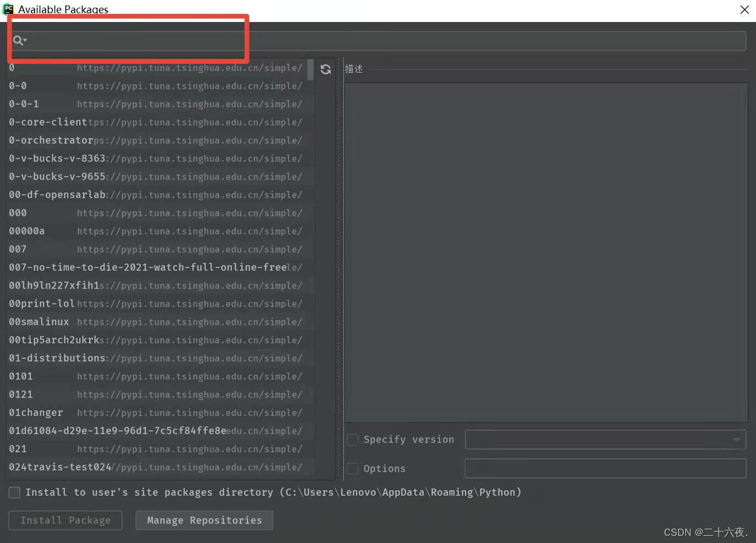Select the 0-core-client package
This screenshot has height=543, width=756.
coord(48,122)
